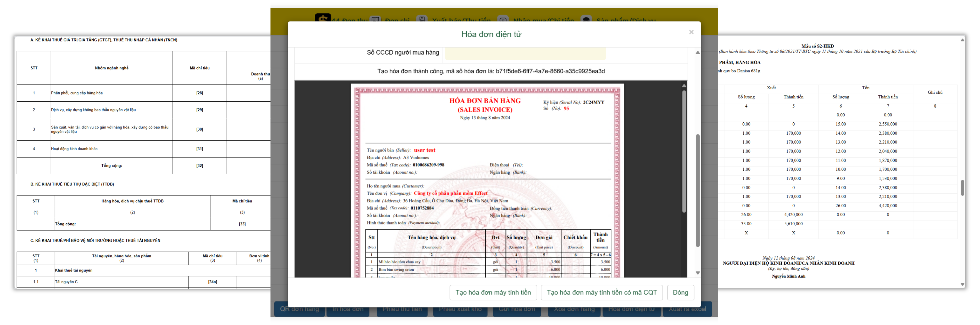Click code [30] in the left tax table
The image size is (980, 325).
(199, 129)
